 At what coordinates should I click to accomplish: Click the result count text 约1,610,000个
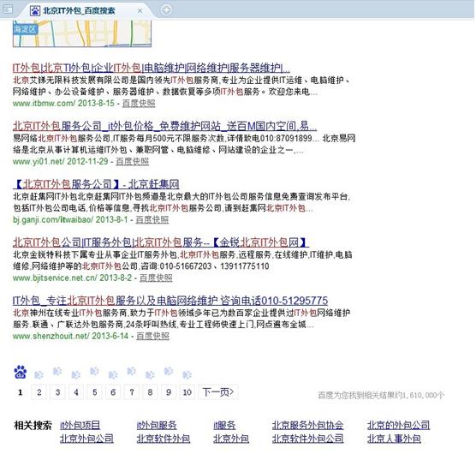click(x=420, y=395)
